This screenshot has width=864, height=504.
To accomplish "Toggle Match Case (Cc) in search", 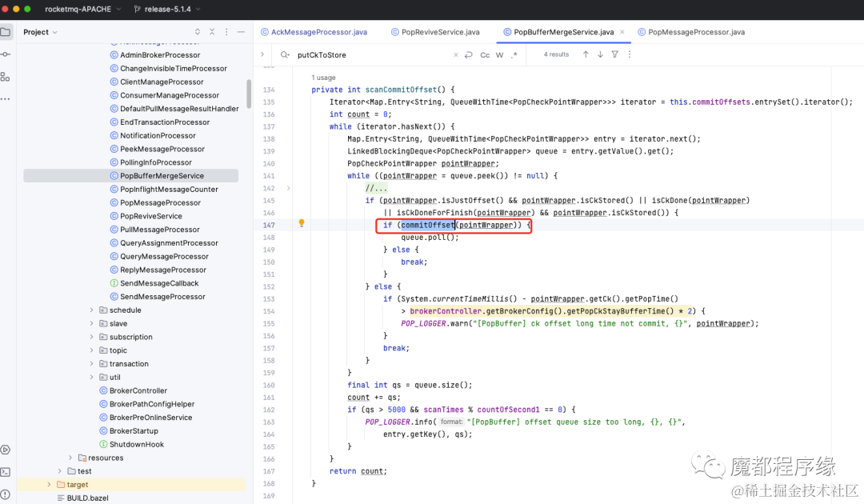I will (485, 55).
